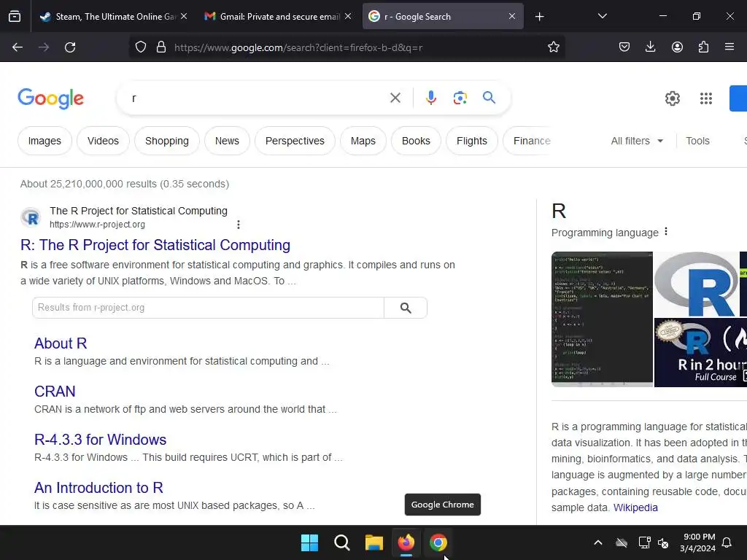Submit search with magnifier icon
This screenshot has width=747, height=560.
click(x=489, y=98)
